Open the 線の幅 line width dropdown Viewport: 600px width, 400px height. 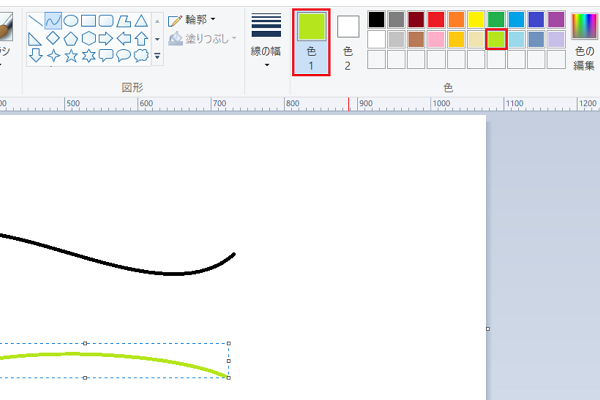[x=266, y=41]
